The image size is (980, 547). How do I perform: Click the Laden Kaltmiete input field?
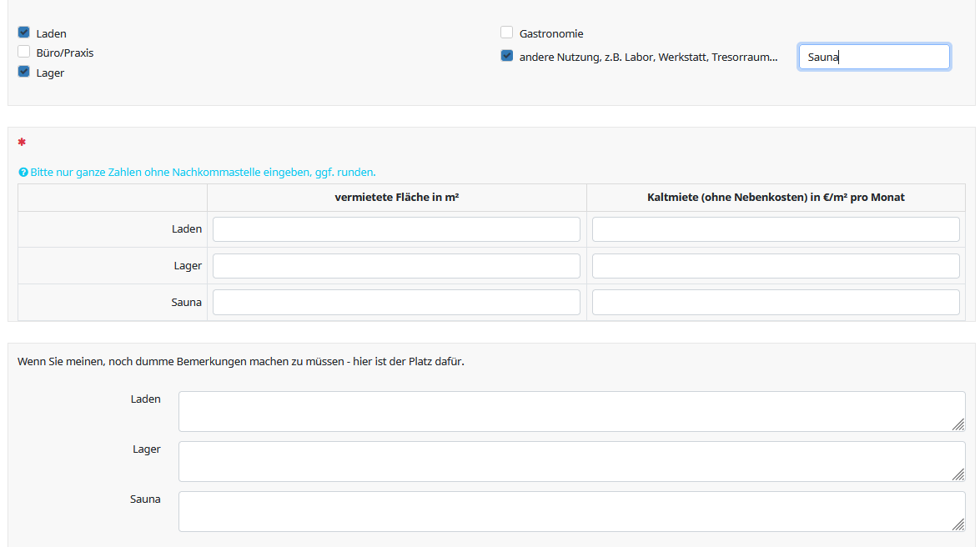[776, 229]
